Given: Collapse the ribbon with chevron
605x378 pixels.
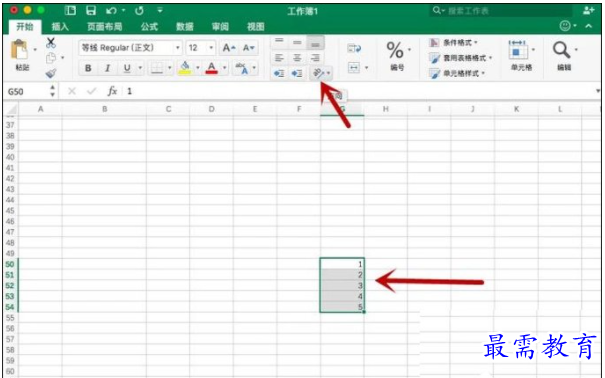Looking at the screenshot, I should (589, 26).
